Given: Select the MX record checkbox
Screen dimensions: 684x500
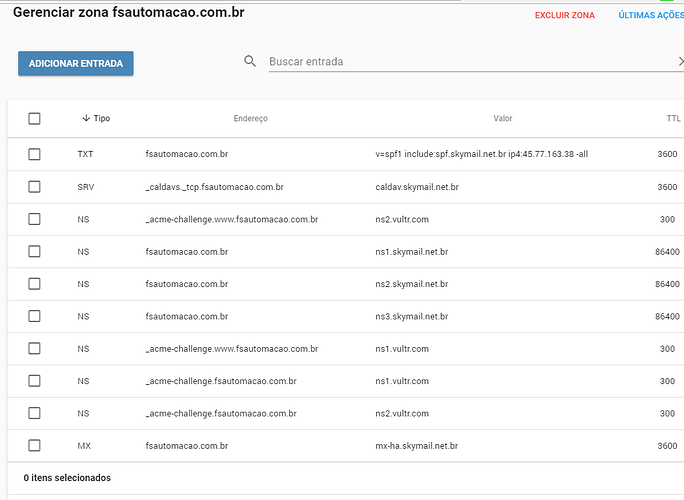Looking at the screenshot, I should pos(34,446).
